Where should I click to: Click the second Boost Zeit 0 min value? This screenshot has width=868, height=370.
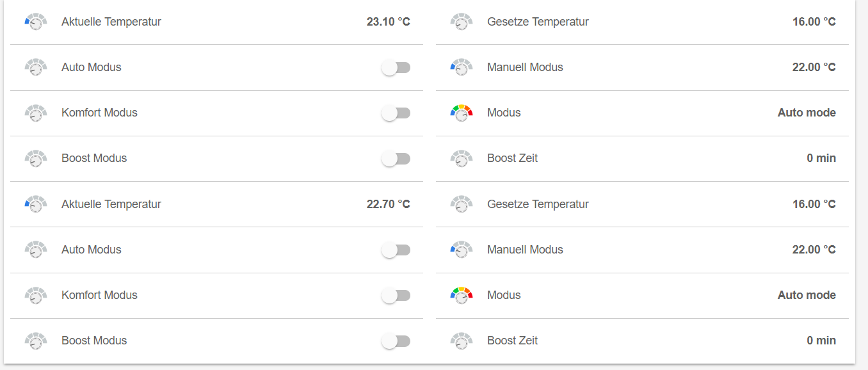821,341
